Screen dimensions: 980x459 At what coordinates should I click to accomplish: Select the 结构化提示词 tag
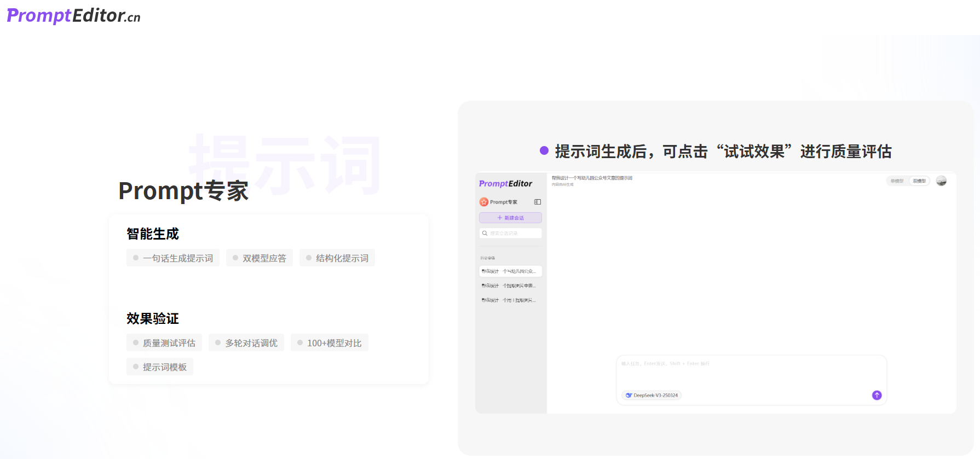tap(337, 258)
